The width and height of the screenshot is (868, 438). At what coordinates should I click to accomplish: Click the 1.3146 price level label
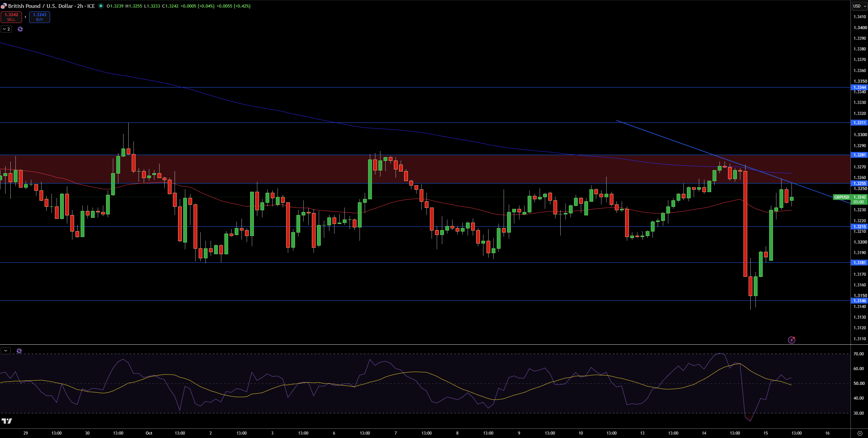click(x=859, y=301)
